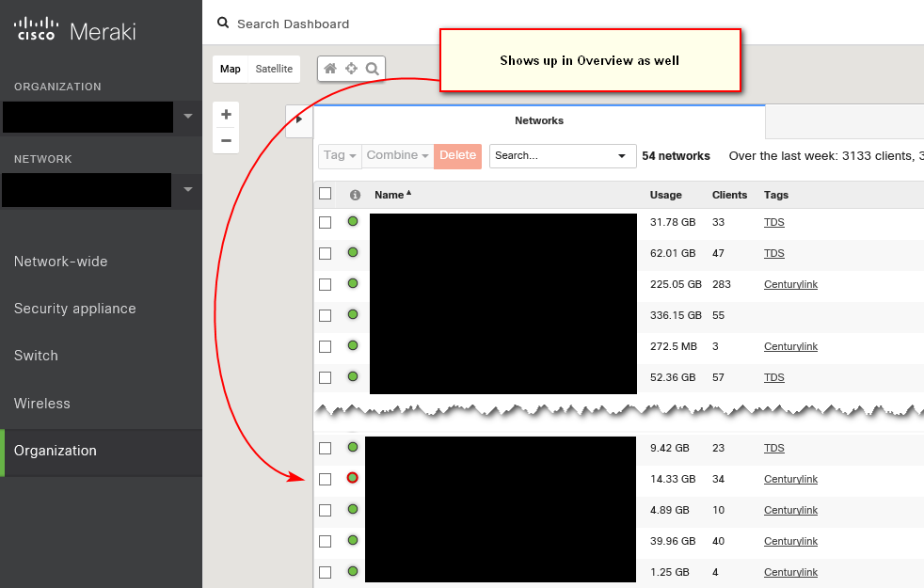Open the TDS tag link

coord(773,222)
